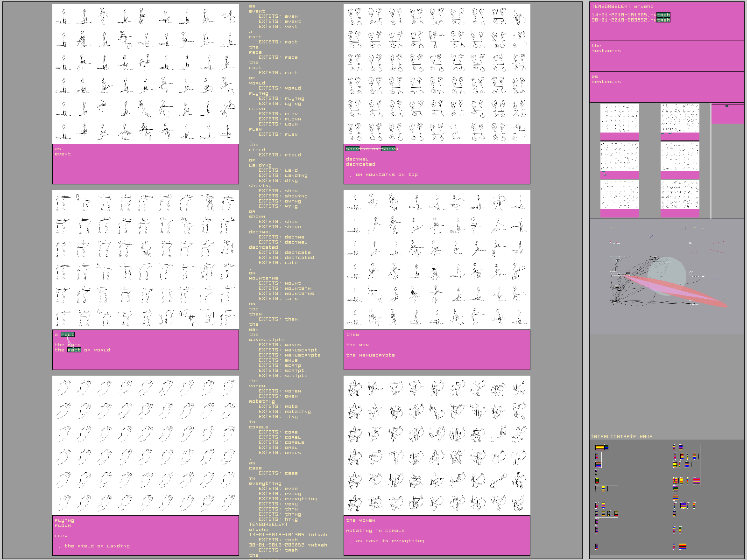The width and height of the screenshot is (747, 560).
Task: Click highlighted "fact" in "the fact of world"
Action: (74, 350)
